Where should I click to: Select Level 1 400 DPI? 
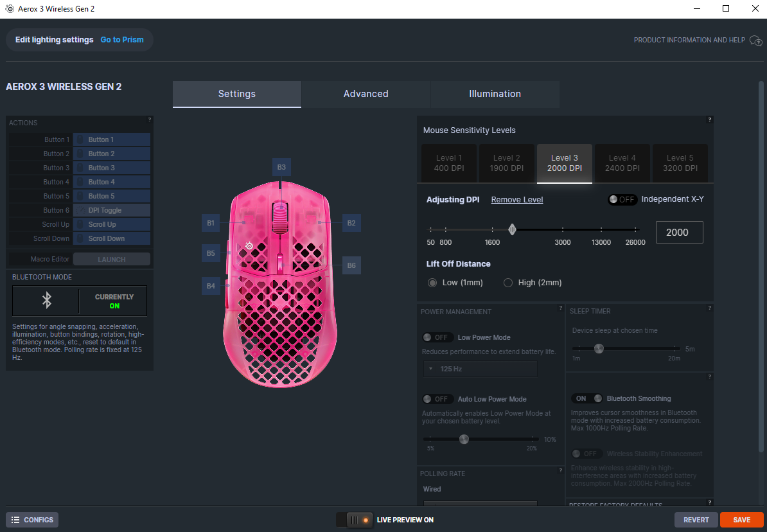tap(449, 163)
